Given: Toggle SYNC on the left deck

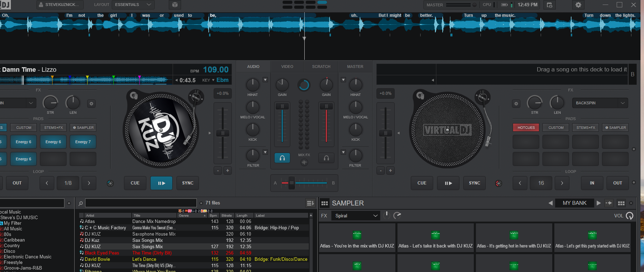Looking at the screenshot, I should coord(188,183).
